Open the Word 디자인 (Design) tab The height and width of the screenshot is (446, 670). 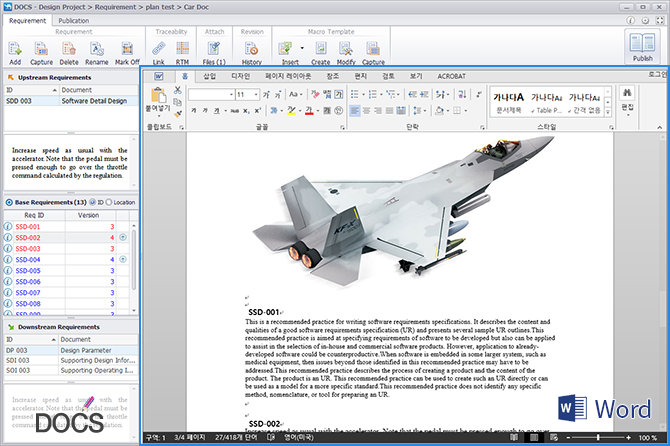[x=240, y=76]
